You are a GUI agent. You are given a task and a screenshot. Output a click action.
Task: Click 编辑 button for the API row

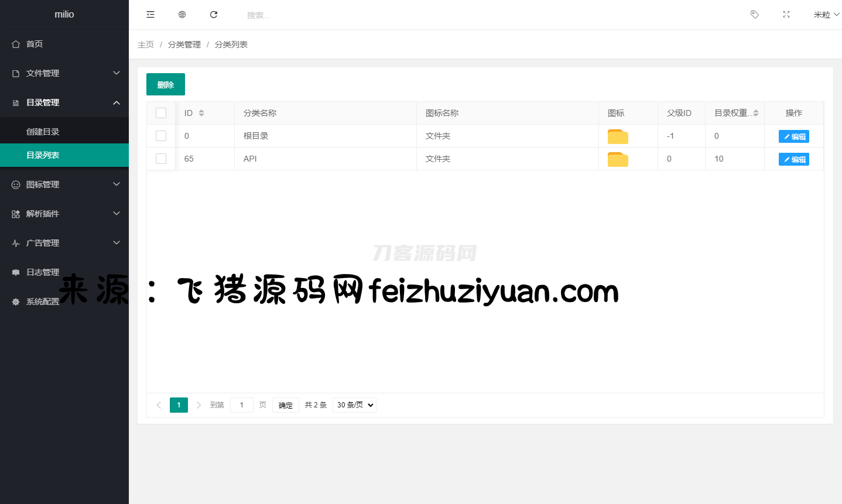[793, 159]
